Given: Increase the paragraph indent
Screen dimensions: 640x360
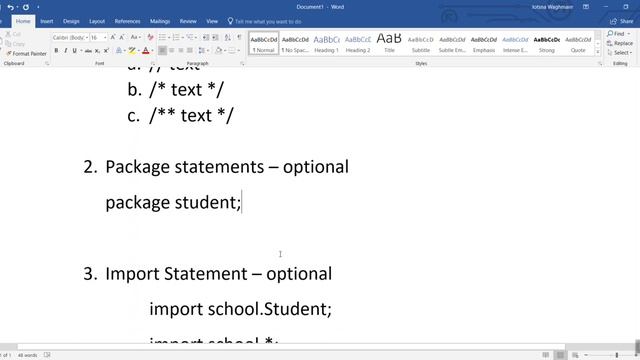Looking at the screenshot, I should 216,38.
